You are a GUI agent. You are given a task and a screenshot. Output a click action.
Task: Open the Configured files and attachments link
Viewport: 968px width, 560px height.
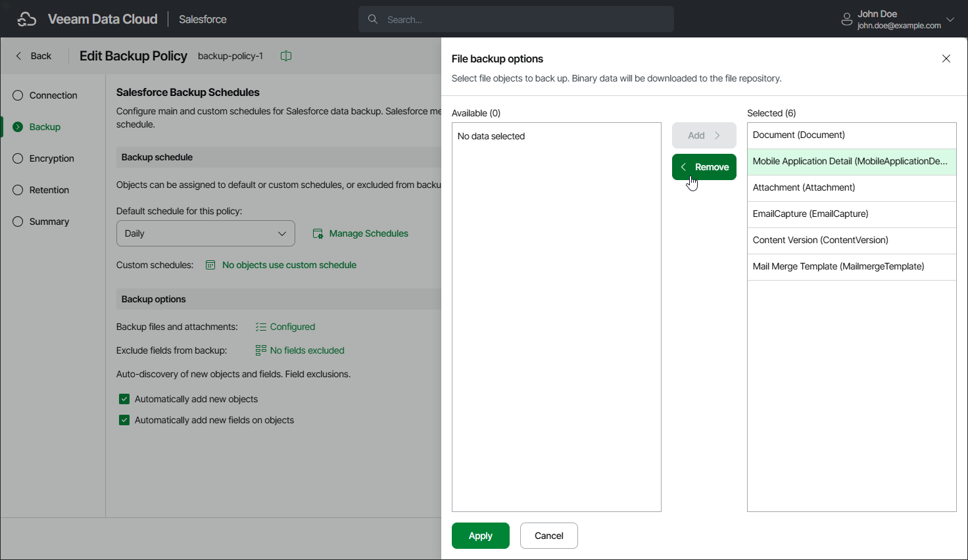tap(293, 327)
